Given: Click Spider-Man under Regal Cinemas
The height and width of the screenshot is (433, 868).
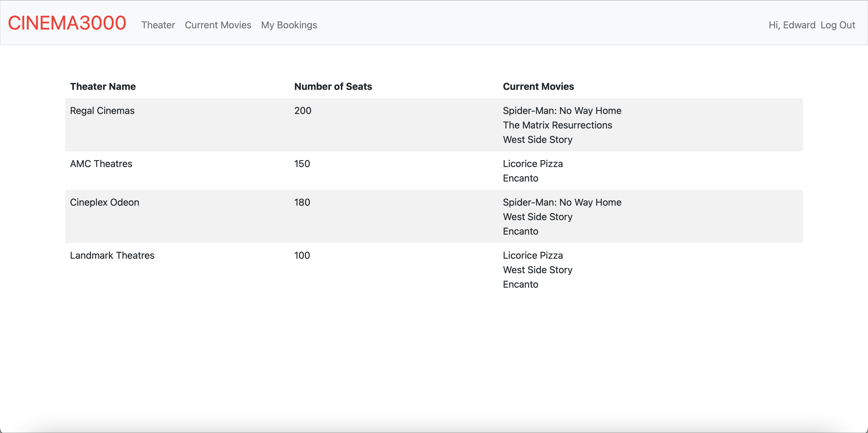Looking at the screenshot, I should point(562,111).
